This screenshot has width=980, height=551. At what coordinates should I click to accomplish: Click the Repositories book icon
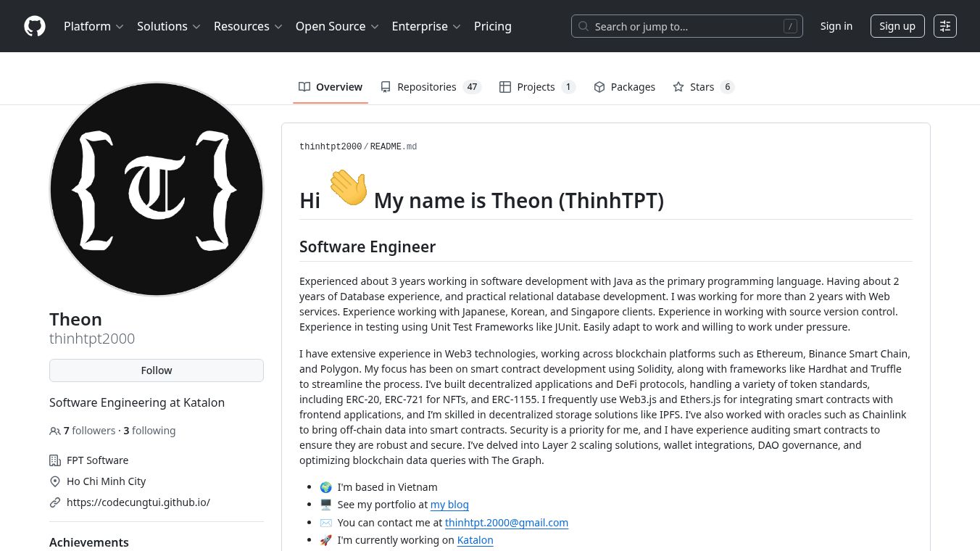386,87
